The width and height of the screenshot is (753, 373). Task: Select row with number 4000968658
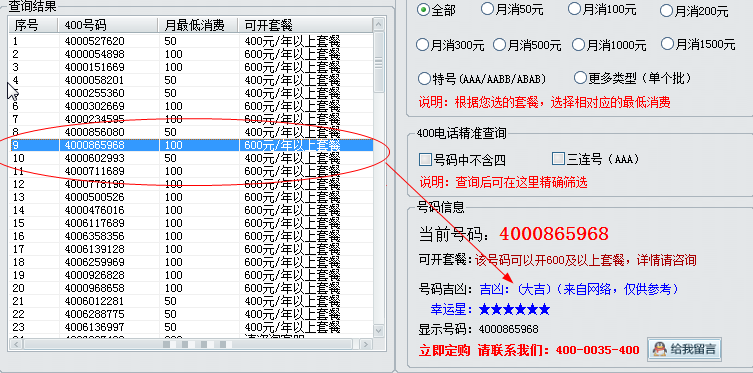click(191, 288)
